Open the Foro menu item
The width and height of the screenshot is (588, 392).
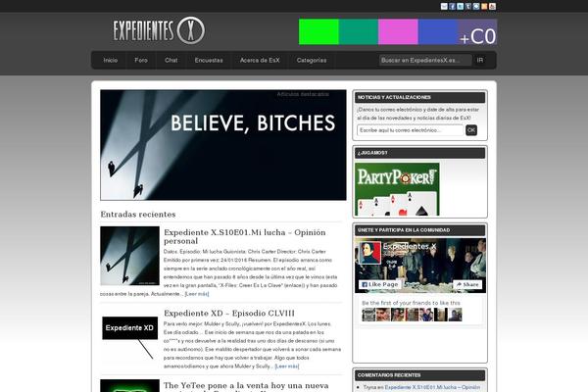click(x=141, y=60)
